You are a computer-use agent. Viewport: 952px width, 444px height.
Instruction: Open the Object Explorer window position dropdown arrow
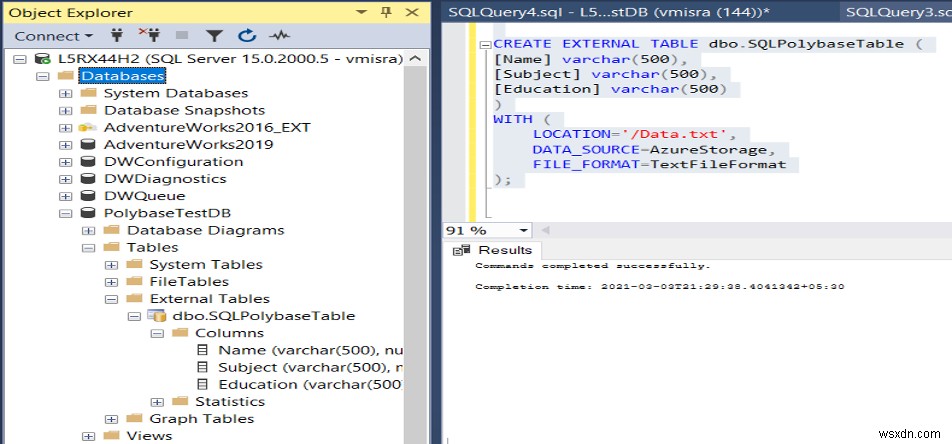[361, 12]
